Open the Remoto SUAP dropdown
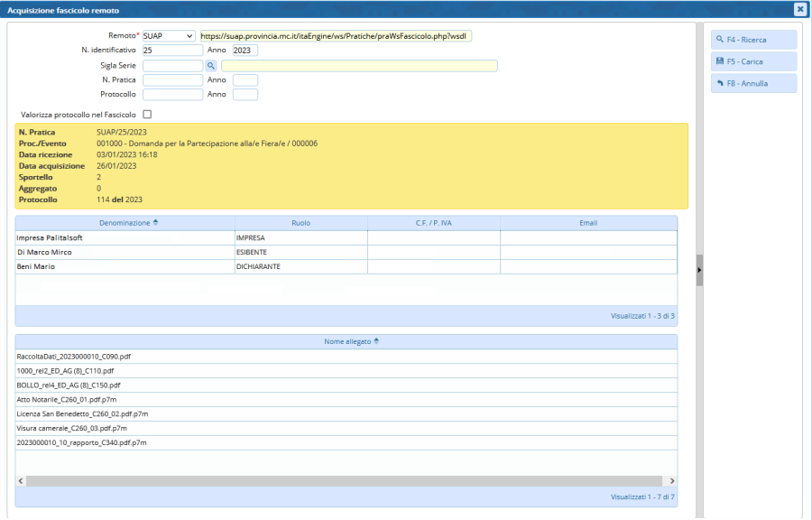This screenshot has width=812, height=520. pyautogui.click(x=168, y=36)
